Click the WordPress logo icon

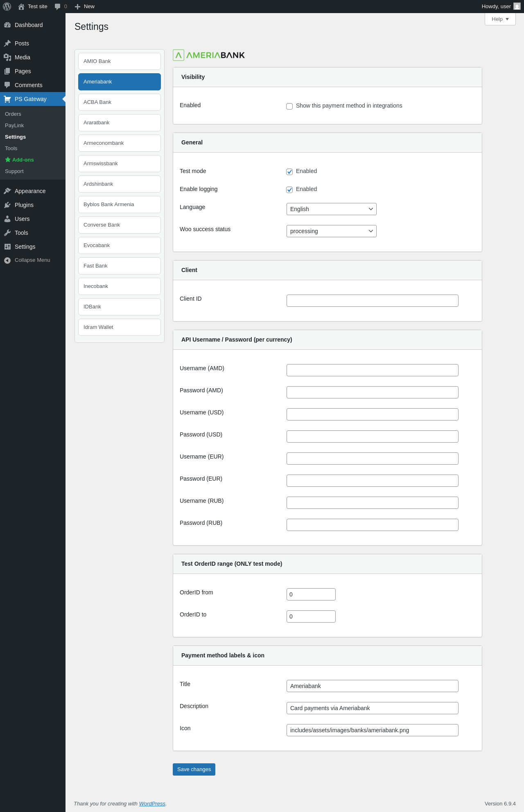(7, 7)
